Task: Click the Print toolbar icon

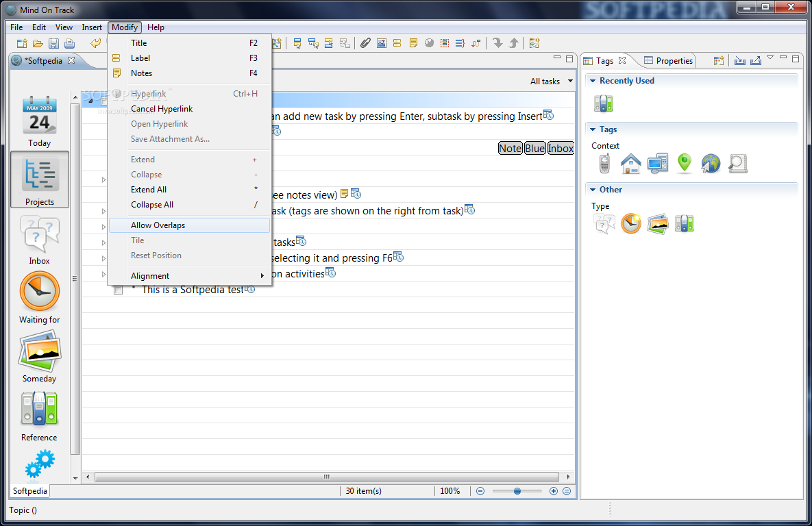Action: (69, 43)
